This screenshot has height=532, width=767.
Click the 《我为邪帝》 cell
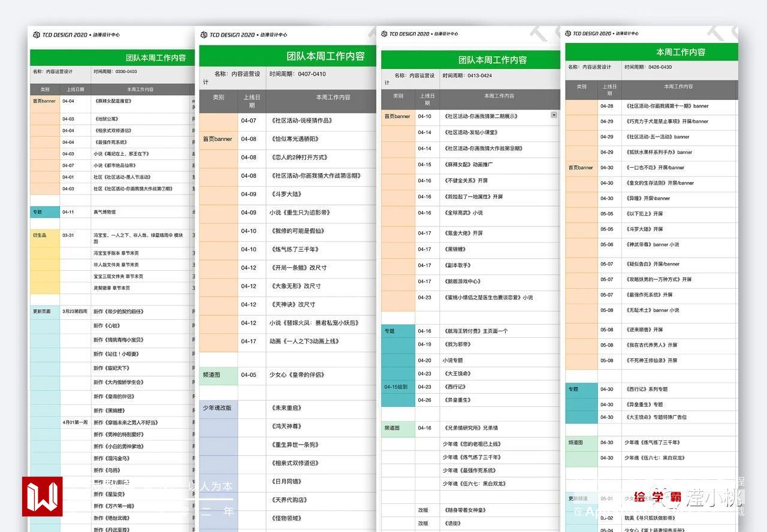coord(499,345)
